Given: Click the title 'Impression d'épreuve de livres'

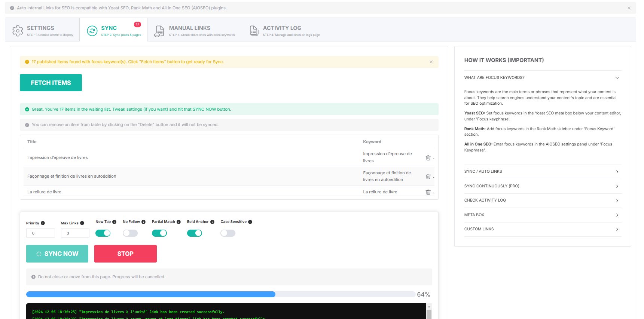Looking at the screenshot, I should click(x=57, y=157).
